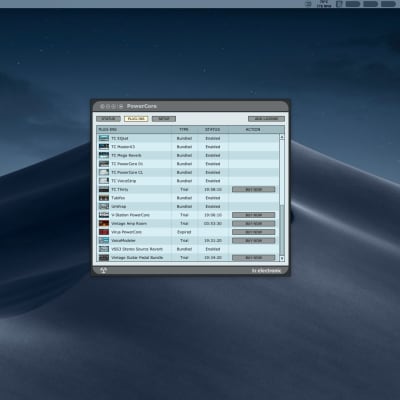Click the Trial type cell for VoiceModeler
Image resolution: width=400 pixels, height=400 pixels.
pyautogui.click(x=184, y=241)
